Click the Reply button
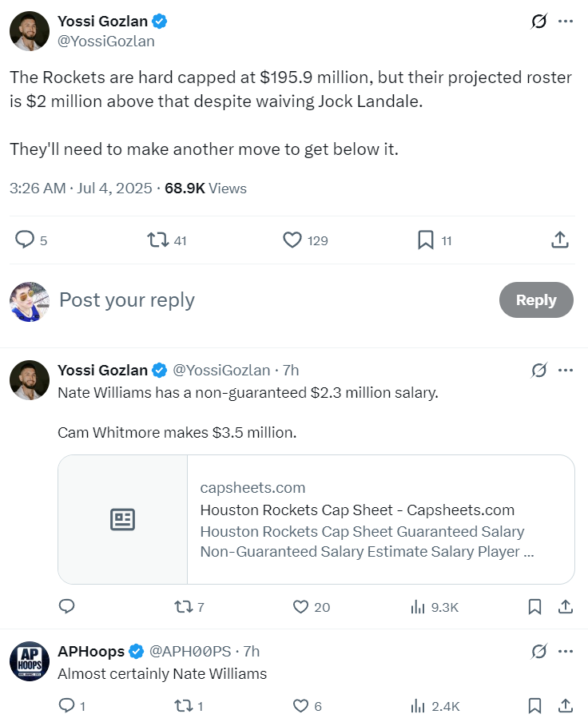 click(535, 300)
